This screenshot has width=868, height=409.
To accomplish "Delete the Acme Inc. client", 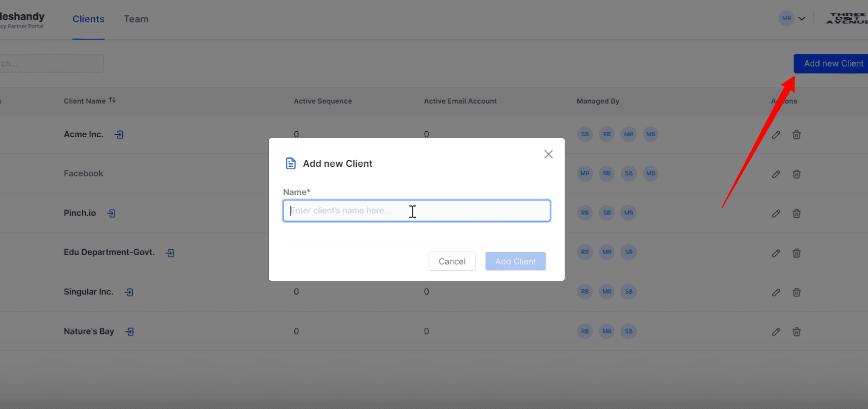I will pos(796,135).
